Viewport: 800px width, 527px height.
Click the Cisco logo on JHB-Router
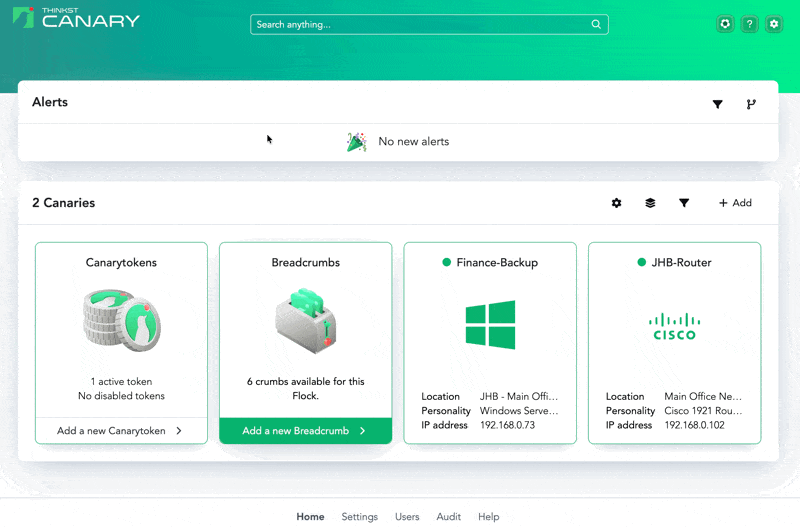click(674, 327)
